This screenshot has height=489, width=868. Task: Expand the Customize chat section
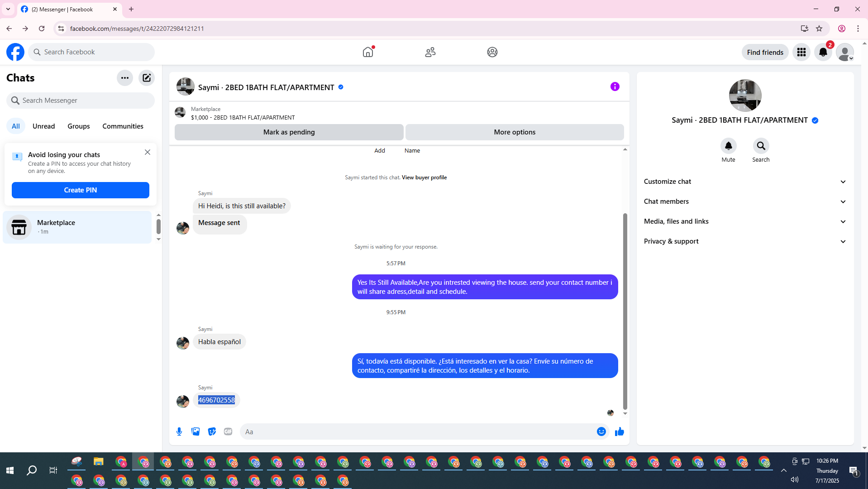745,182
